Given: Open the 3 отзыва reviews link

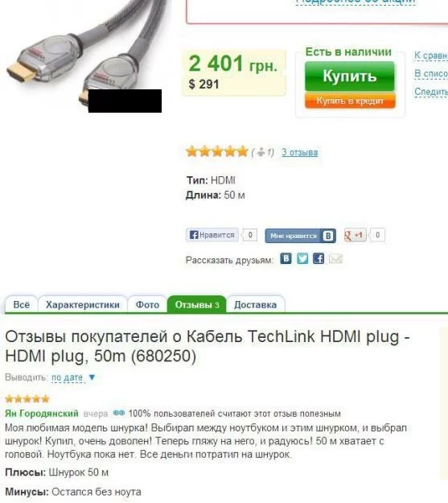Looking at the screenshot, I should click(x=299, y=152).
